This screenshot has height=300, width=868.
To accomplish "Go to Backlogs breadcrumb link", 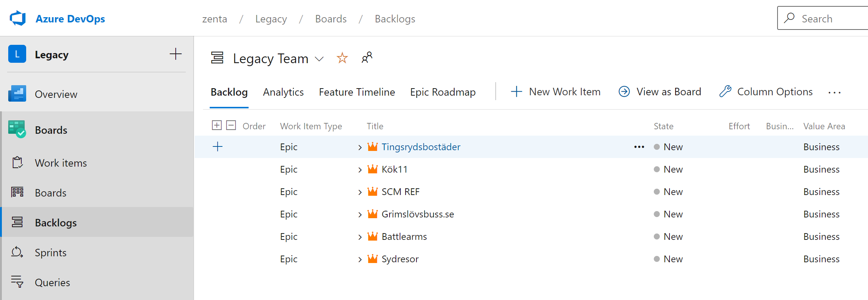I will click(x=395, y=19).
